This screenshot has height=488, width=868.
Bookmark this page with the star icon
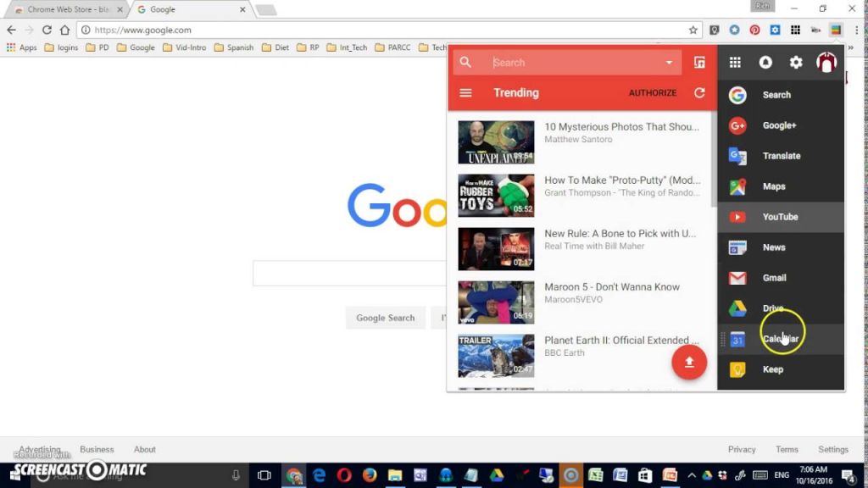click(693, 30)
